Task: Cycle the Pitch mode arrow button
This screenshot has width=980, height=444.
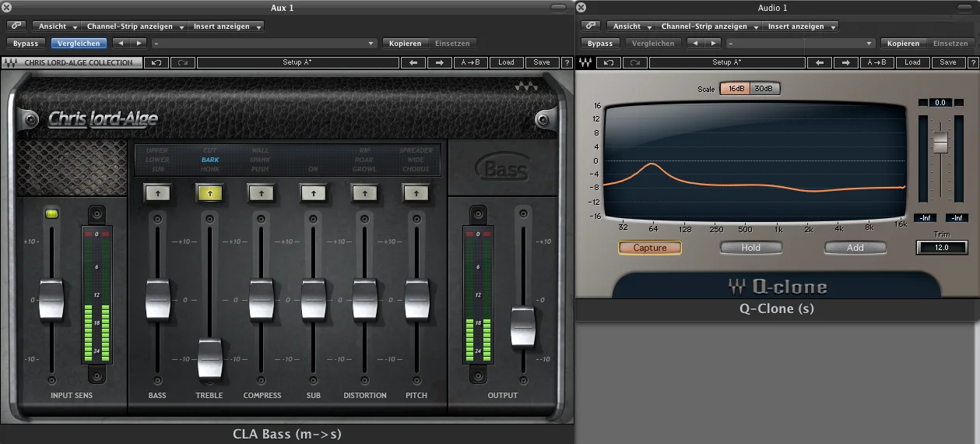Action: click(416, 192)
